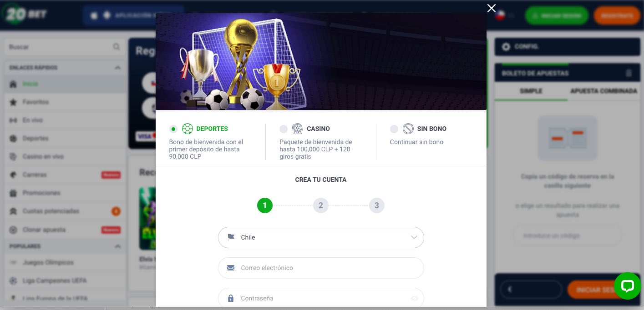This screenshot has width=644, height=310.
Task: Open the live chat bubble icon
Action: click(627, 286)
